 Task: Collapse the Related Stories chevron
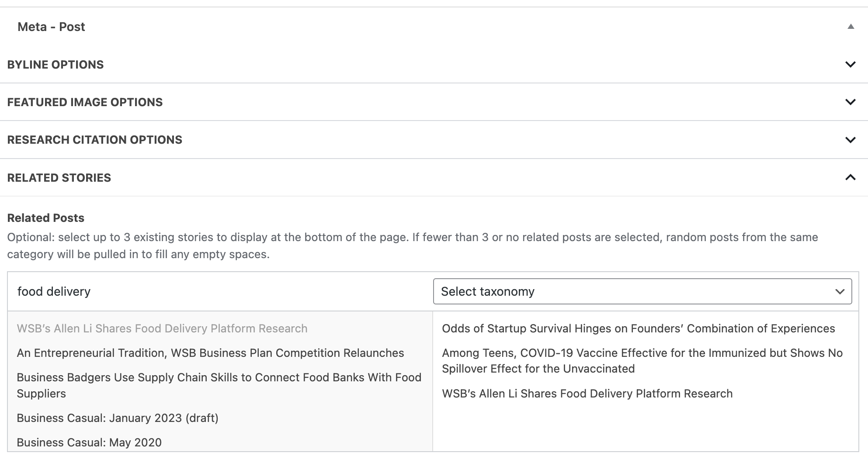coord(850,177)
